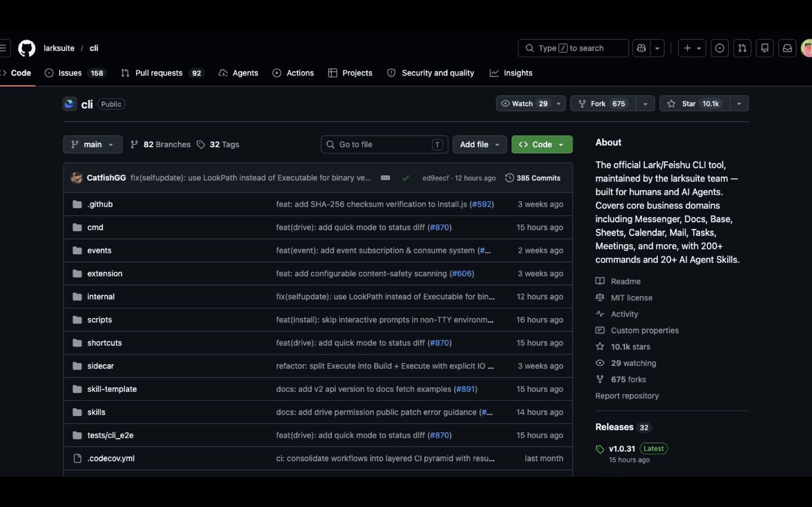Image resolution: width=812 pixels, height=507 pixels.
Task: Open the Create new plus dropdown
Action: [692, 48]
